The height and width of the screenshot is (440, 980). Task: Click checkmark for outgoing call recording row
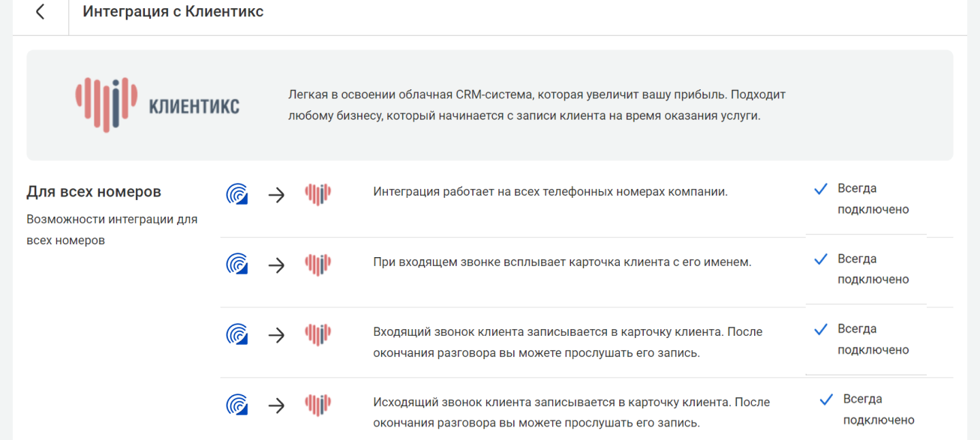click(x=827, y=400)
